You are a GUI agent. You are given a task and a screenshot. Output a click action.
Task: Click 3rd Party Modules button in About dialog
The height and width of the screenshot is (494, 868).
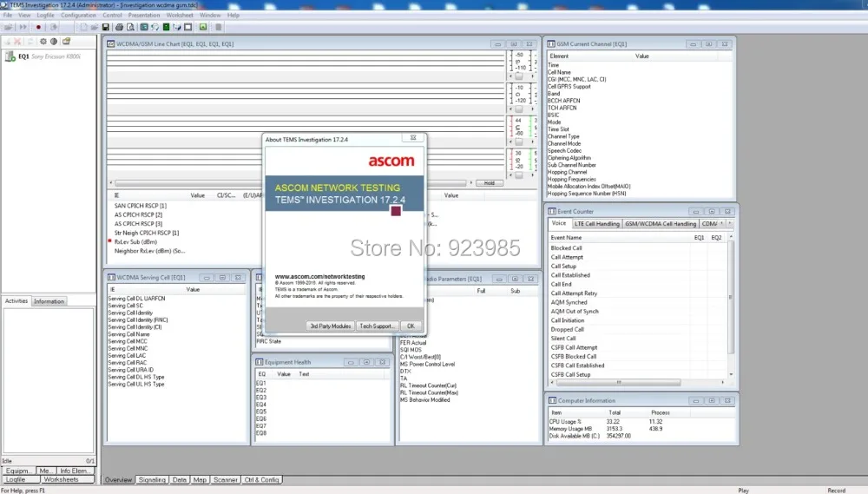331,326
